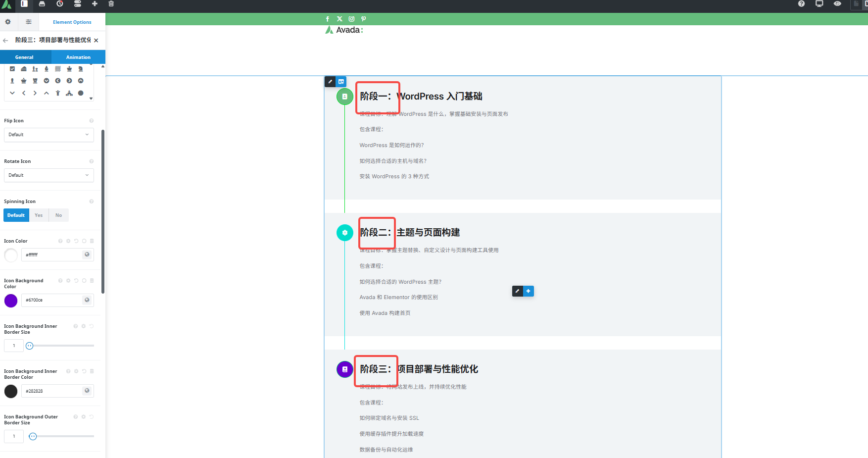The height and width of the screenshot is (458, 868).
Task: Select the General tab
Action: [24, 57]
